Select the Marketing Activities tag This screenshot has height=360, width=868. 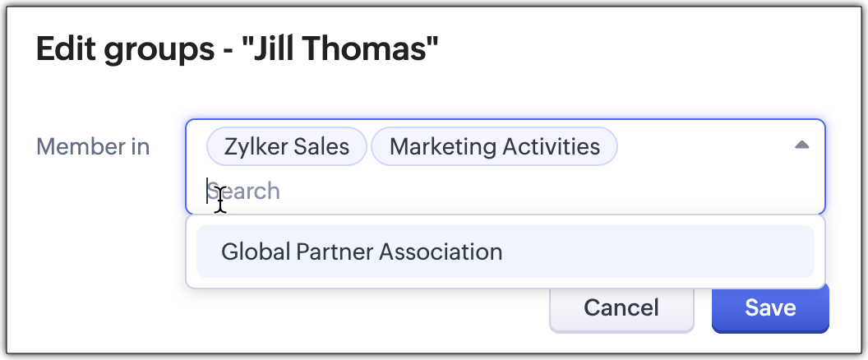pyautogui.click(x=494, y=147)
